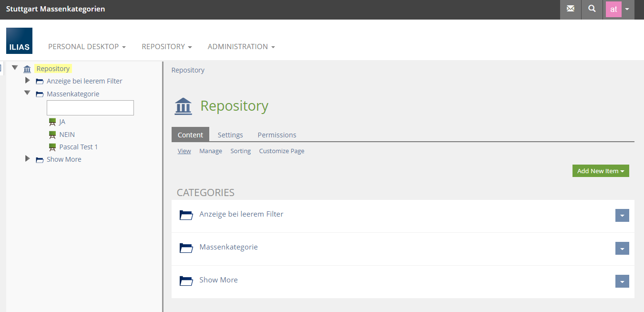The height and width of the screenshot is (312, 644).
Task: Click the ILIAS logo icon
Action: (x=19, y=41)
